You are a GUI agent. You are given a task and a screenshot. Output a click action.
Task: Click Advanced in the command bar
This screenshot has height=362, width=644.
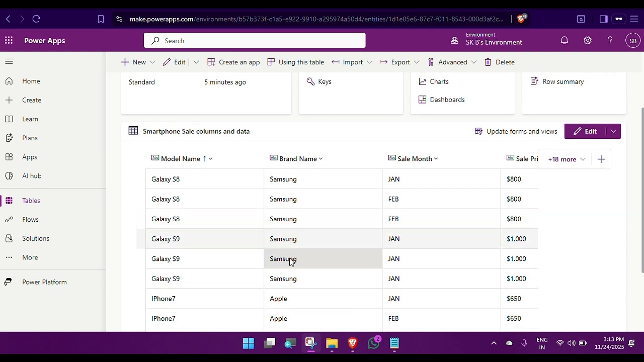[x=447, y=62]
